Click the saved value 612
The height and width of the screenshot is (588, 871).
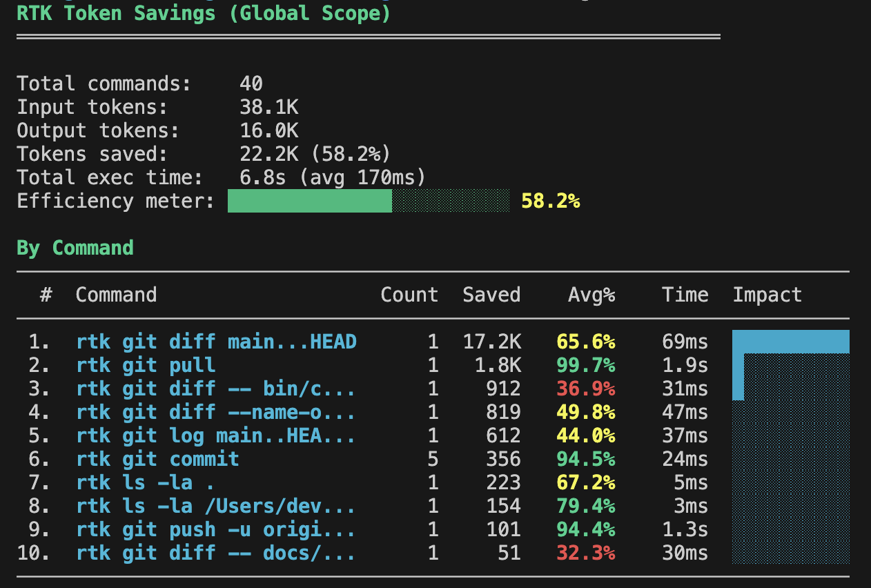coord(503,435)
